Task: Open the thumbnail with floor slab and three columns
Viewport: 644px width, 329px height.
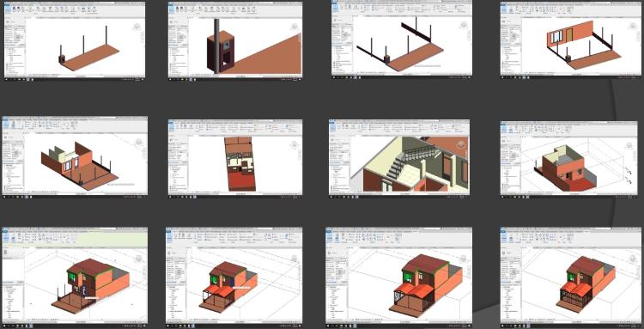Action: pos(75,40)
